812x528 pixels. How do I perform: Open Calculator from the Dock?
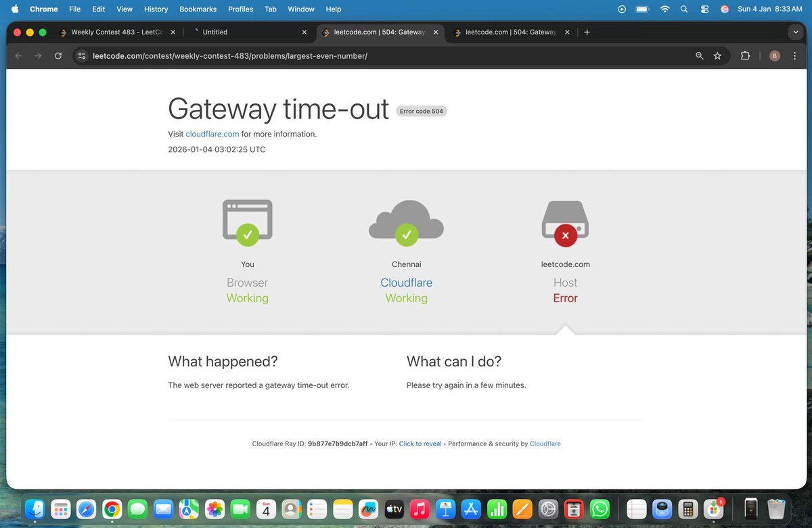click(688, 508)
